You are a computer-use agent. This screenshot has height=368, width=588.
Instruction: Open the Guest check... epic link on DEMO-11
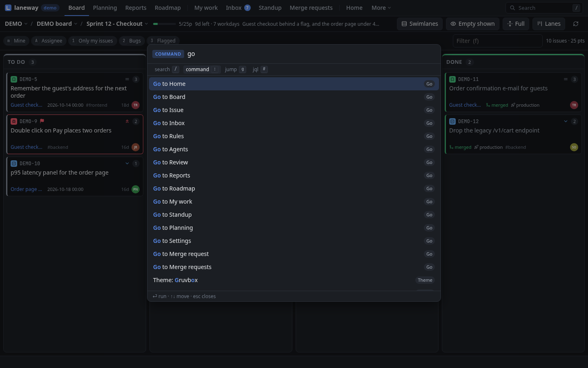pos(465,105)
